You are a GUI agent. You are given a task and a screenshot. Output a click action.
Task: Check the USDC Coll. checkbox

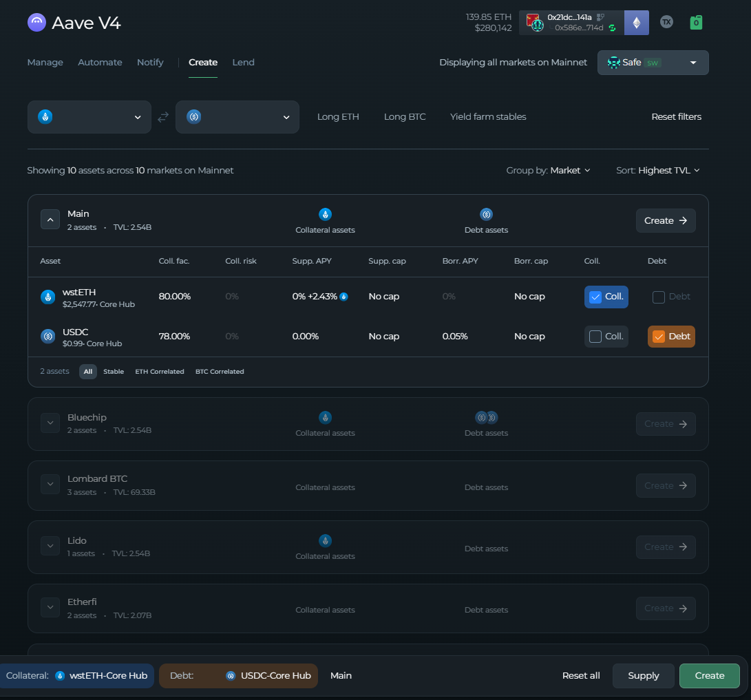(x=596, y=337)
